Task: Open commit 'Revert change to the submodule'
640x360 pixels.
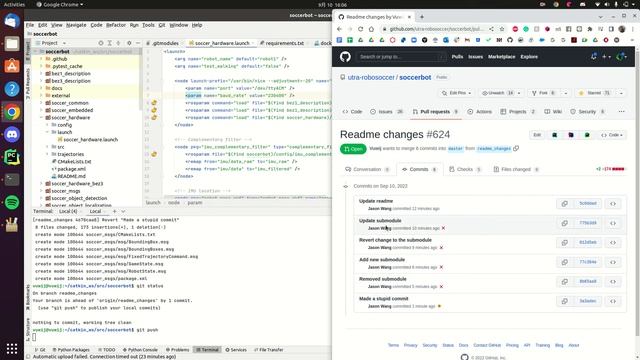Action: [x=395, y=240]
